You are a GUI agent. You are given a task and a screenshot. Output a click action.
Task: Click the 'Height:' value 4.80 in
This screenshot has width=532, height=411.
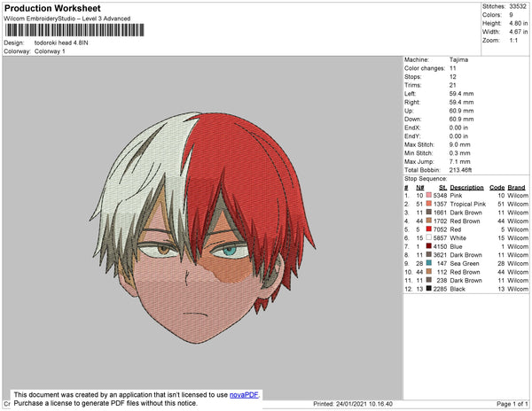(518, 23)
